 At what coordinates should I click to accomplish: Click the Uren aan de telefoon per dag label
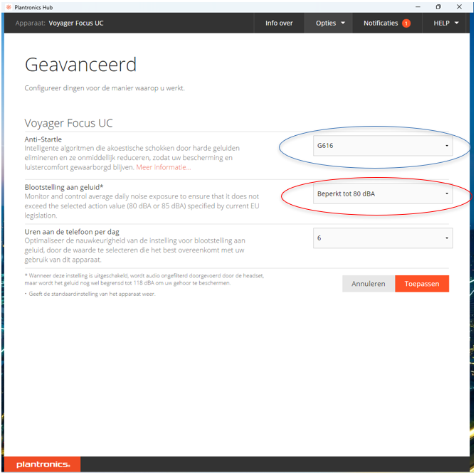(x=72, y=232)
